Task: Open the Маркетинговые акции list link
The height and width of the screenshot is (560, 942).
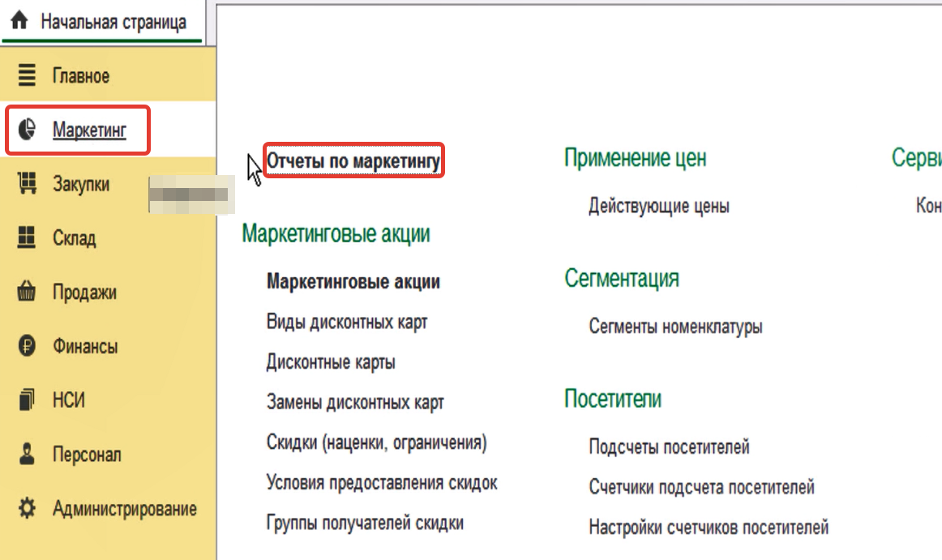Action: pyautogui.click(x=353, y=282)
